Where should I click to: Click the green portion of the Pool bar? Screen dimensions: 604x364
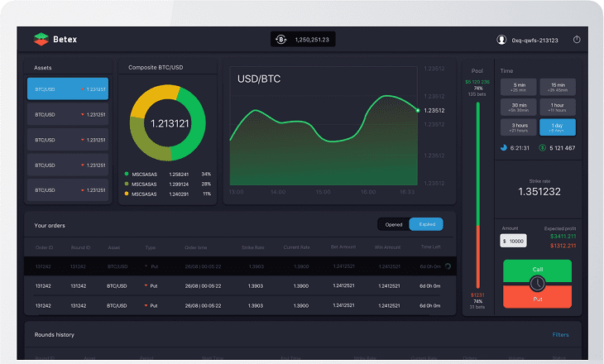click(477, 164)
